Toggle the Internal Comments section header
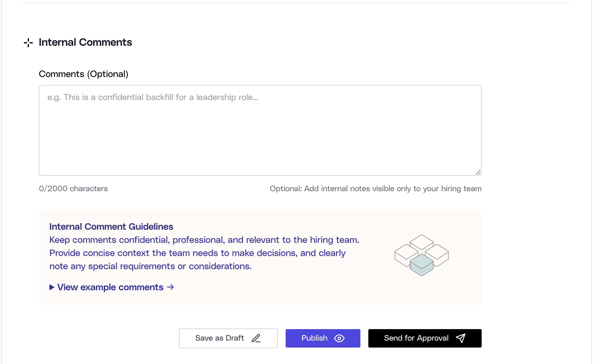593x364 pixels. 85,42
